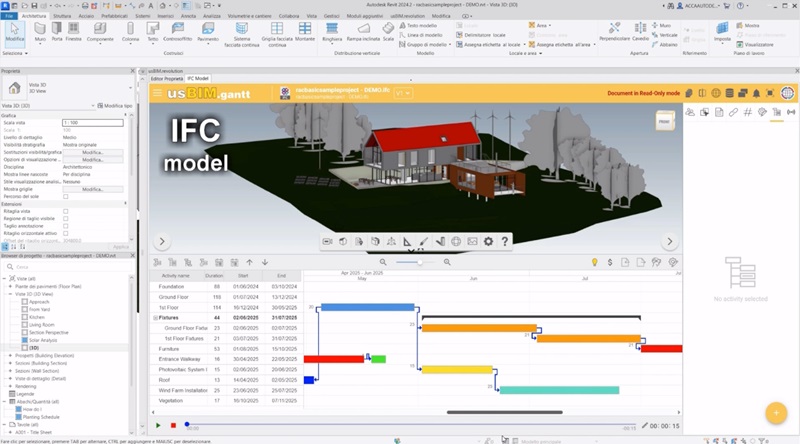Viewport: 800px width, 444px height.
Task: Toggle the Percorso del sole checkbox
Action: pyautogui.click(x=65, y=196)
